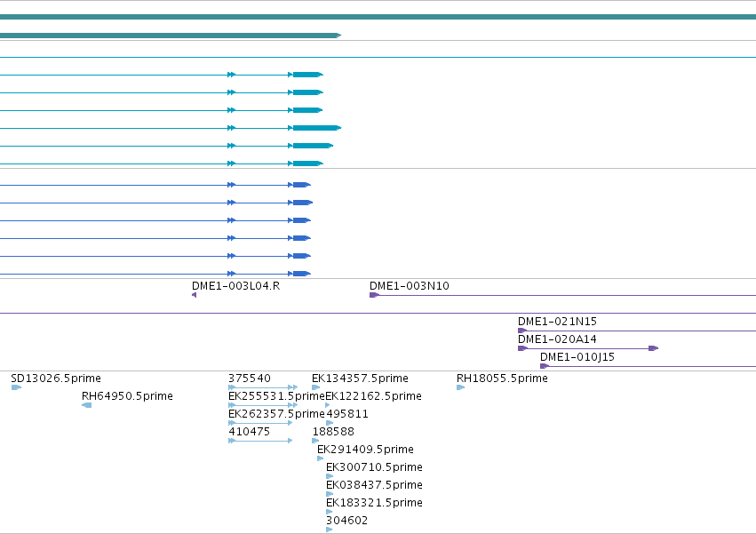Select the arrow glyph under 304602
The width and height of the screenshot is (756, 534).
330,530
